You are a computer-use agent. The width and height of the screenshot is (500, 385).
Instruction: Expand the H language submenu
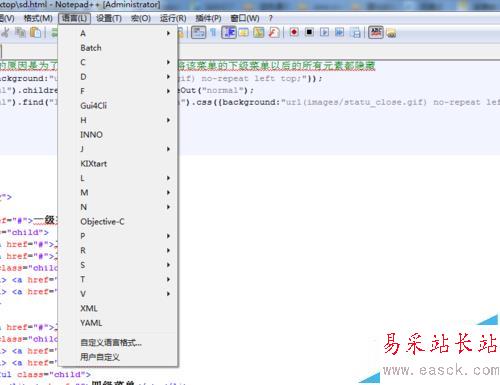point(118,120)
